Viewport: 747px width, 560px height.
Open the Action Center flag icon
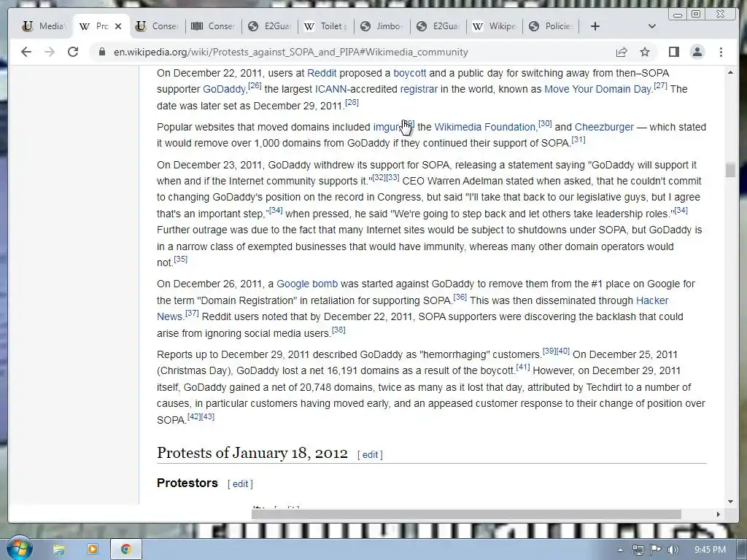click(656, 550)
